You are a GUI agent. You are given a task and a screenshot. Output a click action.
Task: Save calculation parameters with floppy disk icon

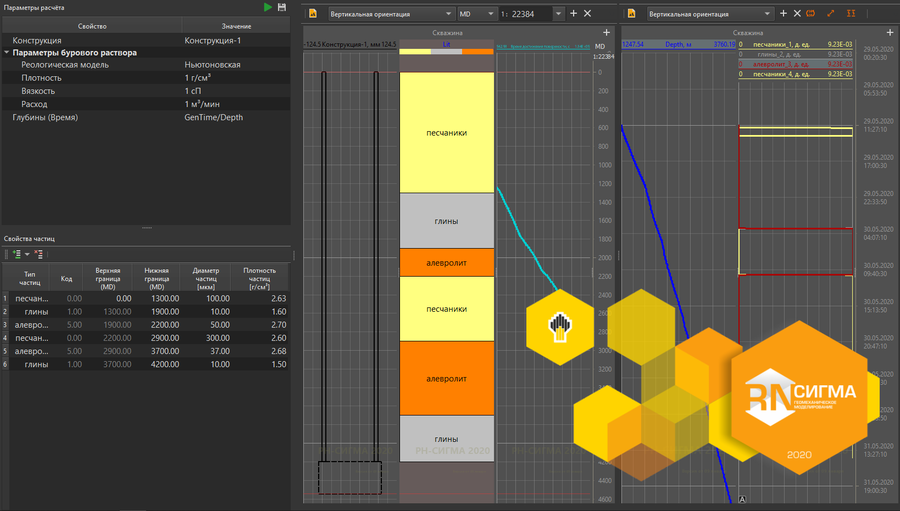pyautogui.click(x=282, y=7)
